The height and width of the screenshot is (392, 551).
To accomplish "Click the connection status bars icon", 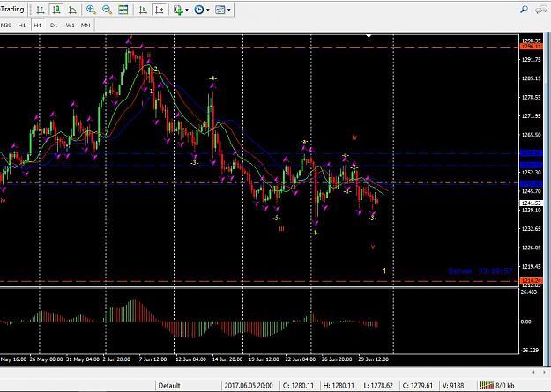I will [x=487, y=386].
